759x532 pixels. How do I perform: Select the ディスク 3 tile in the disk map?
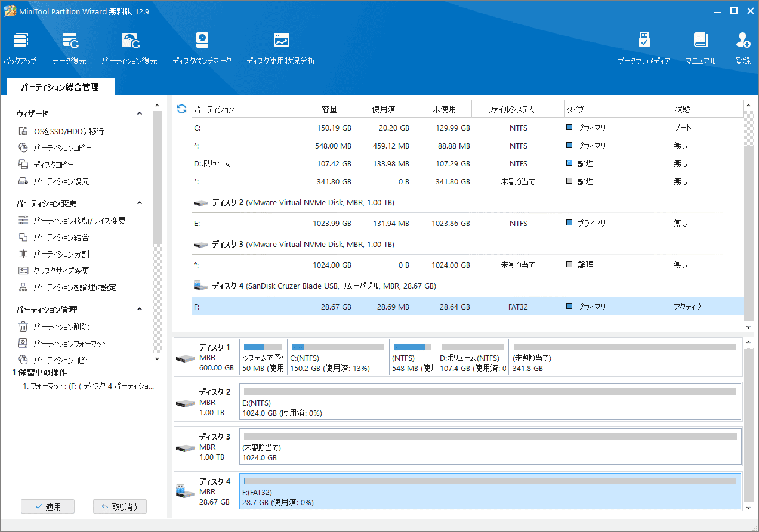tap(205, 447)
